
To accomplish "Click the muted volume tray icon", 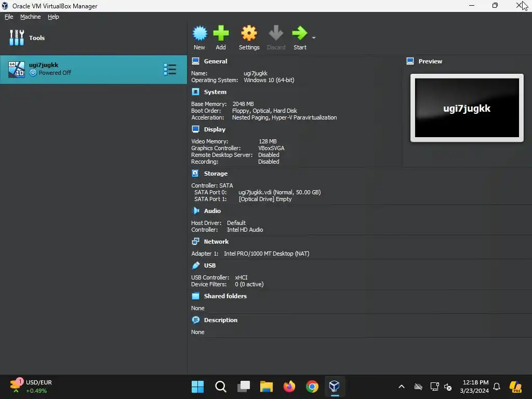I will (448, 387).
